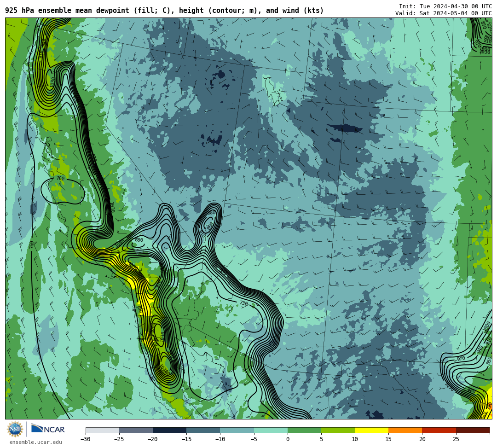
Task: Pick the mint -5 to 0 colorbar swatch
Action: point(271,430)
